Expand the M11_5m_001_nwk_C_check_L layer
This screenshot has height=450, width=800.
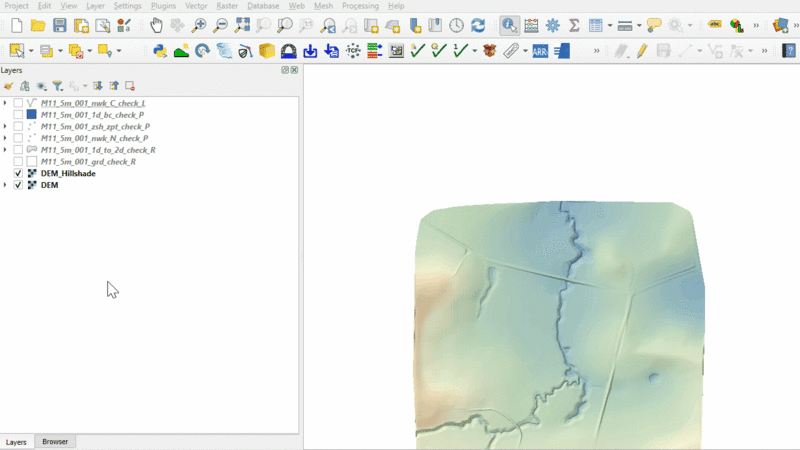click(x=5, y=103)
